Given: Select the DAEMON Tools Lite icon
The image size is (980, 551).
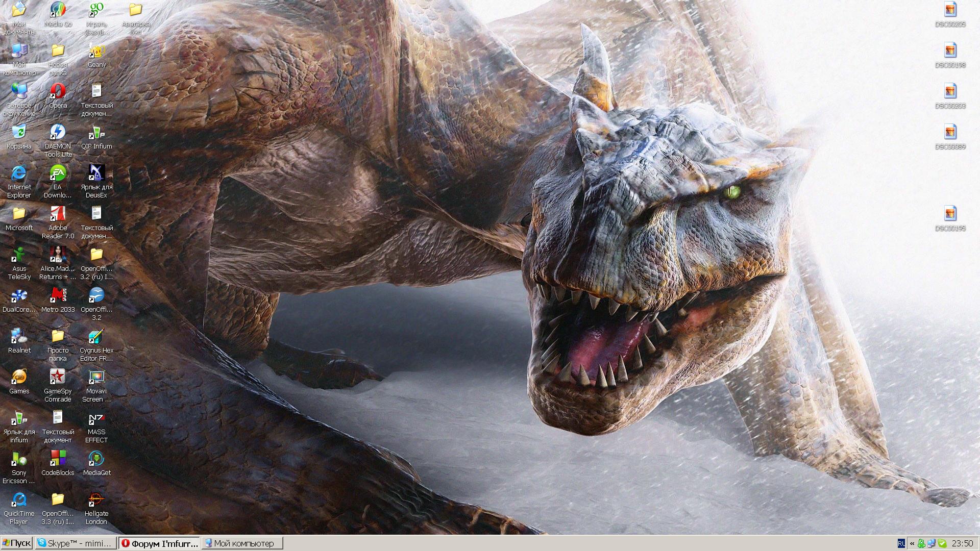Looking at the screenshot, I should [x=58, y=141].
